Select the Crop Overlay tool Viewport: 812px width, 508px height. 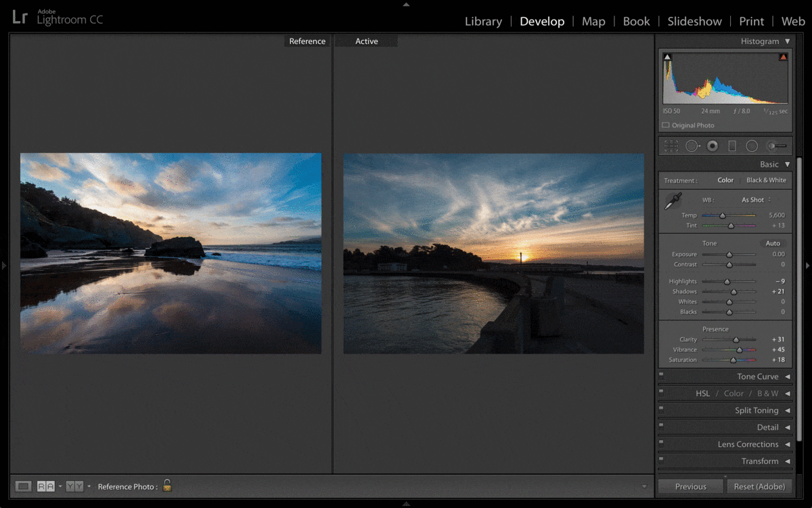[x=671, y=146]
